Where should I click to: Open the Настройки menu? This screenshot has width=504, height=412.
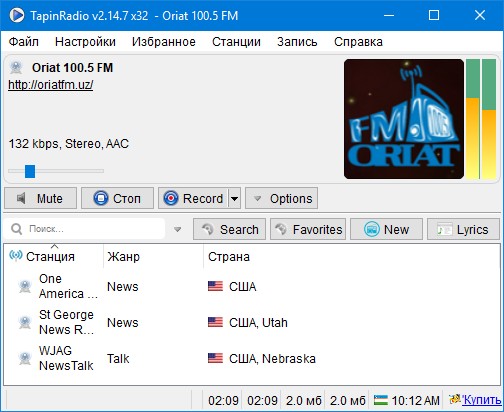coord(85,42)
